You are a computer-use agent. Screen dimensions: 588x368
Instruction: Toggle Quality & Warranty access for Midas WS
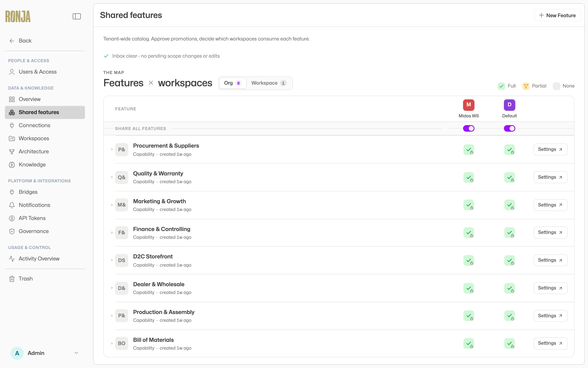point(469,177)
